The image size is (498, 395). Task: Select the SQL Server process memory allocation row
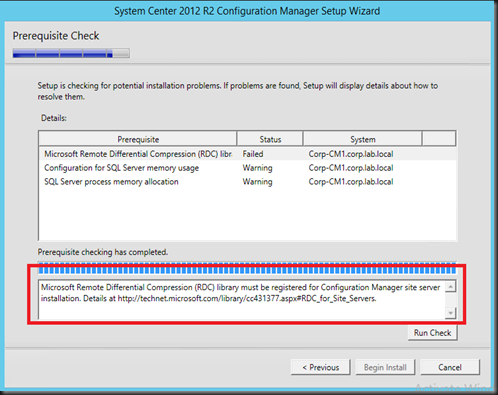[x=247, y=182]
